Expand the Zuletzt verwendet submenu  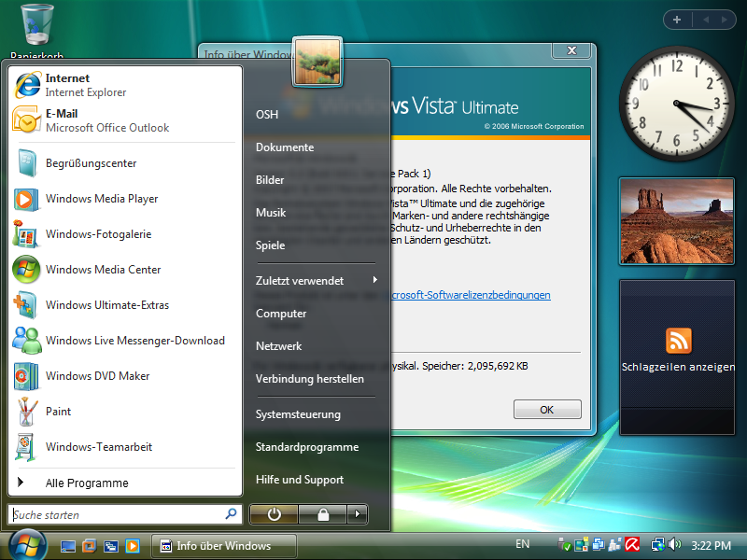316,281
